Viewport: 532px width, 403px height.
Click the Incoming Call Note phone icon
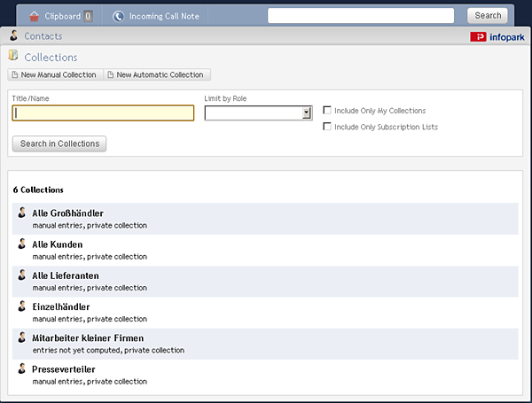point(119,16)
